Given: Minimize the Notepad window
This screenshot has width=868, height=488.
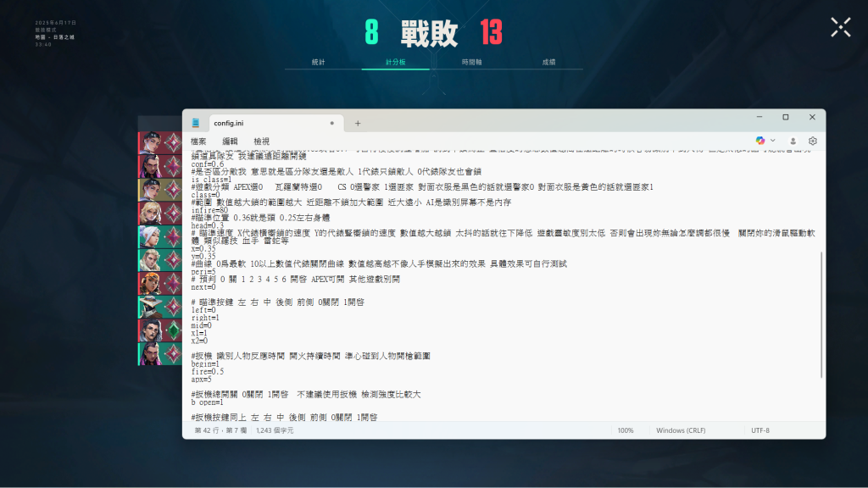Looking at the screenshot, I should (x=759, y=117).
